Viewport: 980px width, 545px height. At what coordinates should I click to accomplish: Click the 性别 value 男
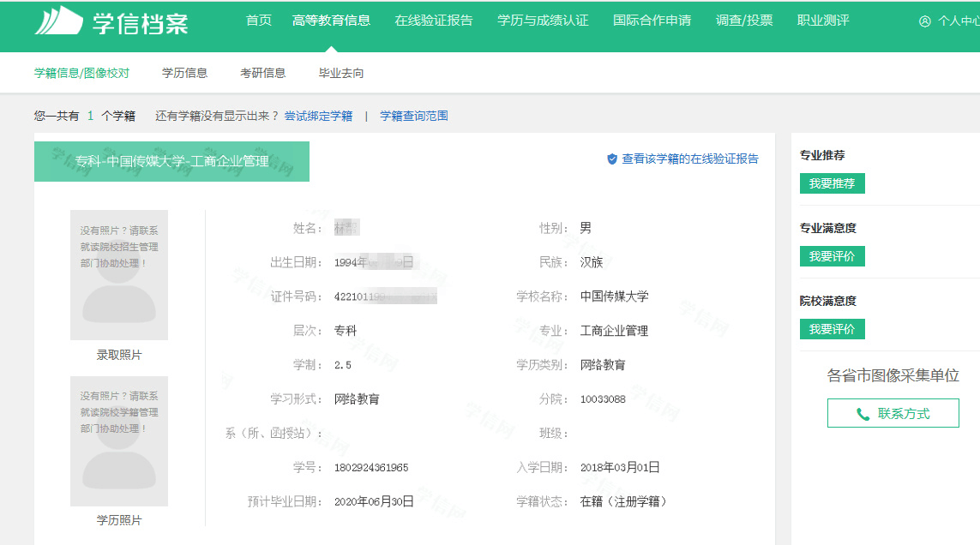586,228
